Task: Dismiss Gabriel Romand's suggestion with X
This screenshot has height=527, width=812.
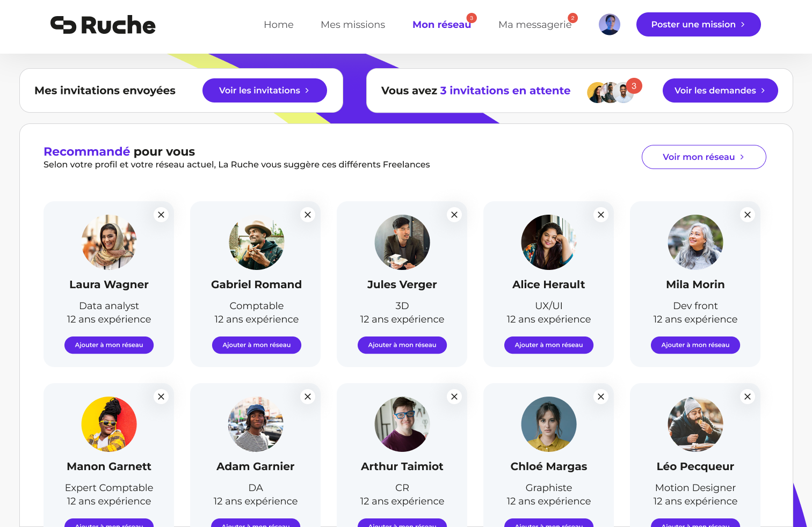Action: point(308,215)
